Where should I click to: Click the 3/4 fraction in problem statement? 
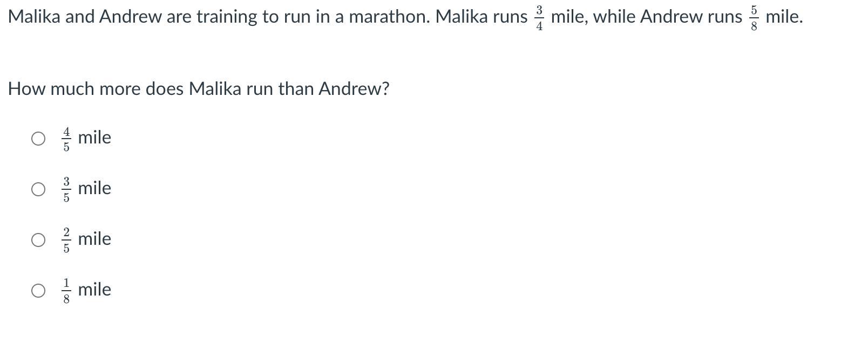tap(539, 18)
